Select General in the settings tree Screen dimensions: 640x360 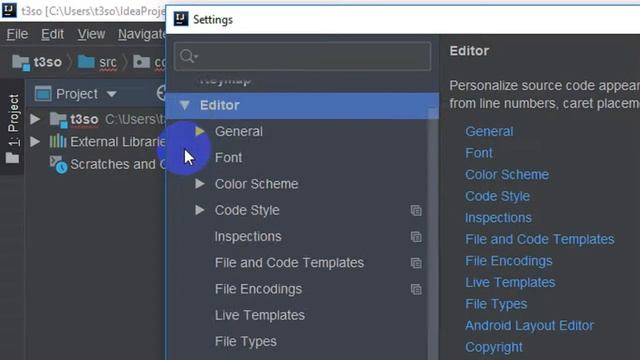pos(239,131)
